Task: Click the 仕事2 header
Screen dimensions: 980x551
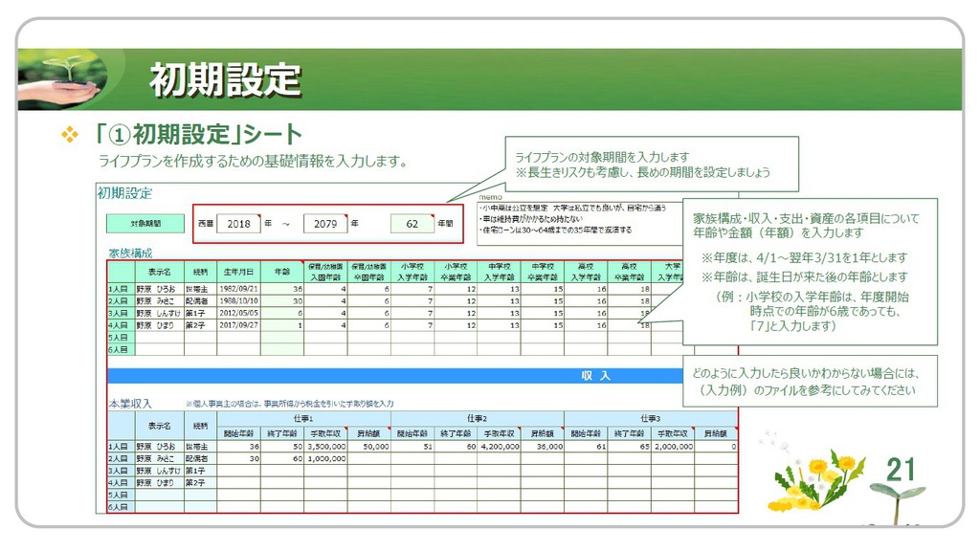Action: pos(478,418)
